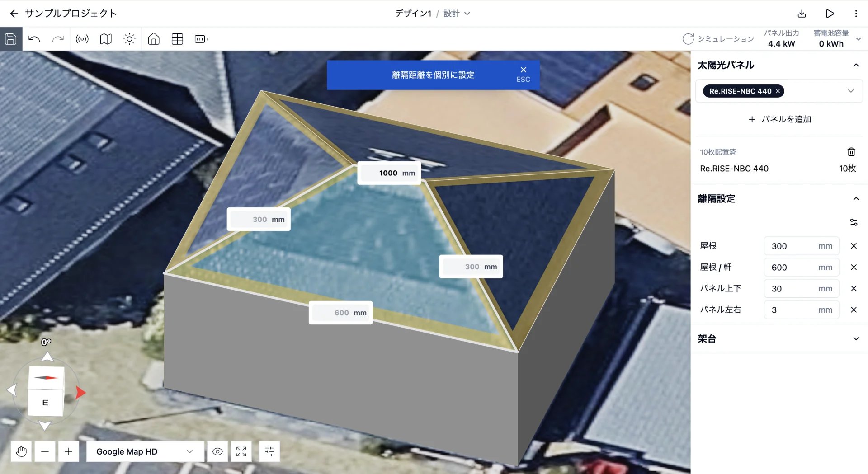The image size is (868, 474).
Task: Zoom out with the minus button
Action: (x=45, y=451)
